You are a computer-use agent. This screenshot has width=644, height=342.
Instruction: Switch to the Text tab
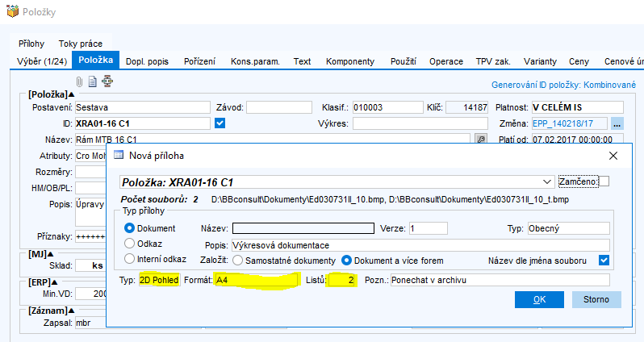pos(303,61)
